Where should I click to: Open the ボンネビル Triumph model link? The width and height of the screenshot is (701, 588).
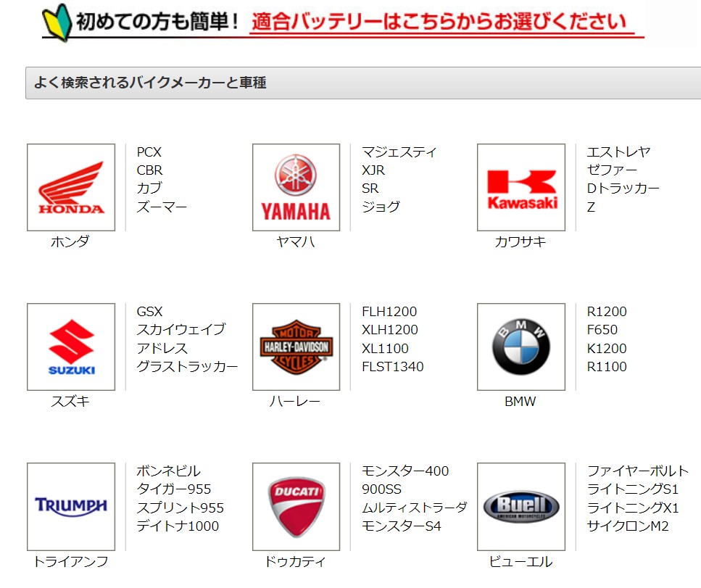169,471
